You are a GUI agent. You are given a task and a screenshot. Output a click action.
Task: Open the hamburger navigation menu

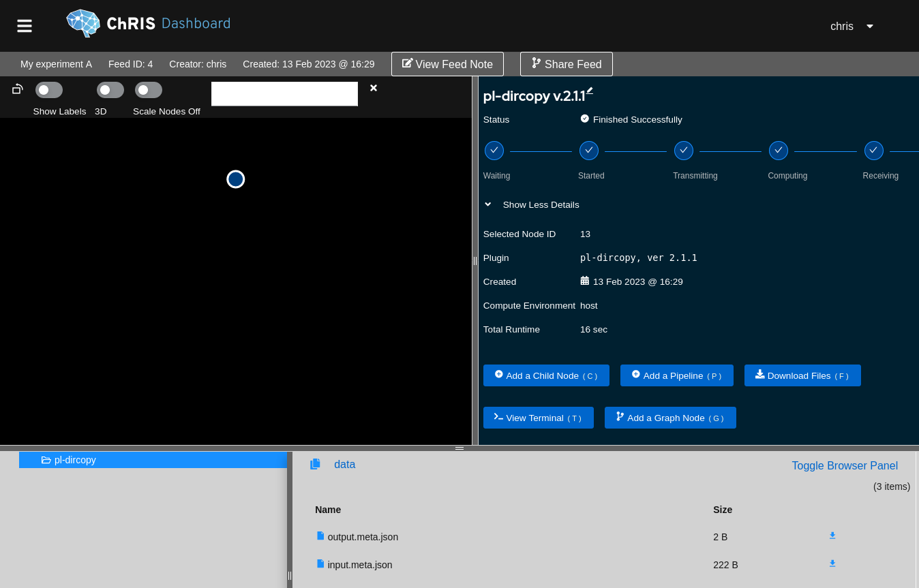pyautogui.click(x=25, y=26)
